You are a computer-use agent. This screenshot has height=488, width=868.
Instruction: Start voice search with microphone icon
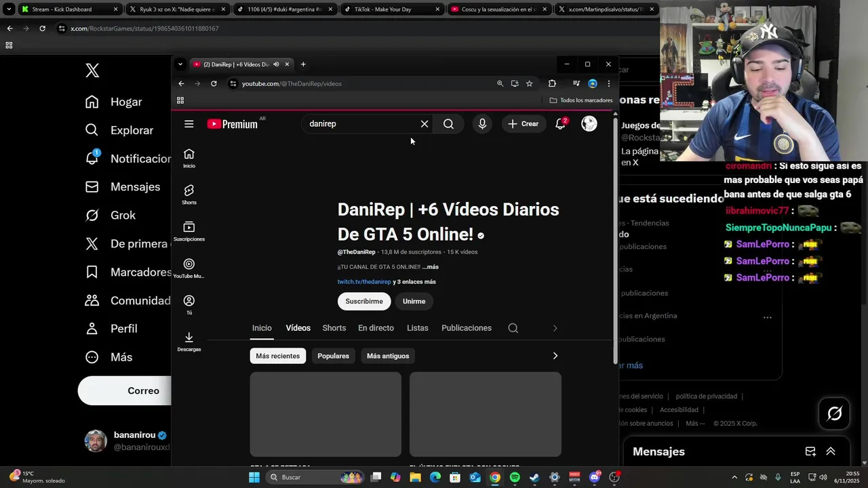[482, 124]
